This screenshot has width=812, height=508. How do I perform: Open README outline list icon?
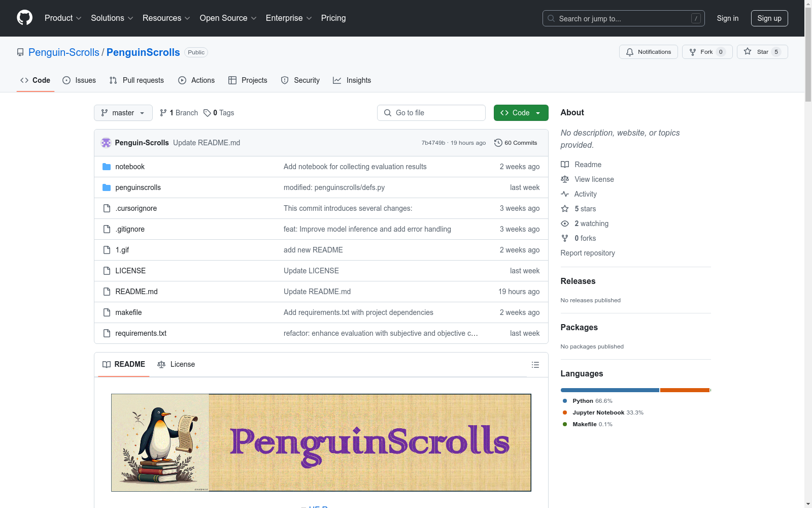click(x=535, y=365)
